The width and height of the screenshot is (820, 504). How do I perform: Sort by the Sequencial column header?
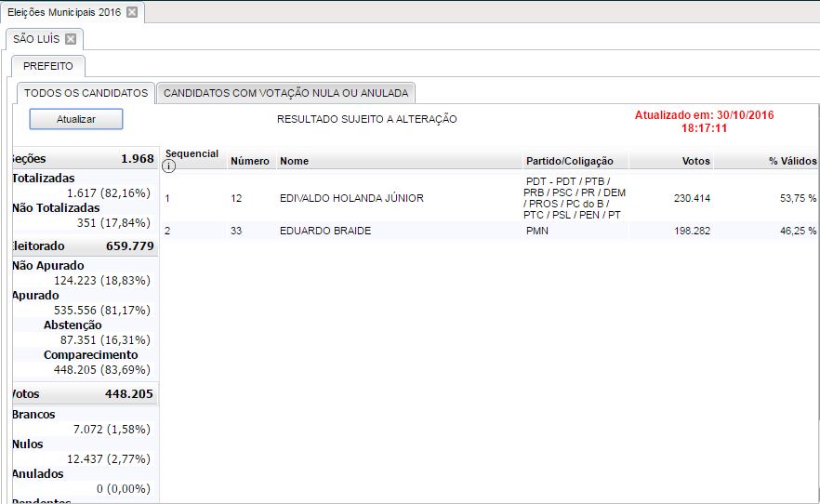(x=192, y=153)
